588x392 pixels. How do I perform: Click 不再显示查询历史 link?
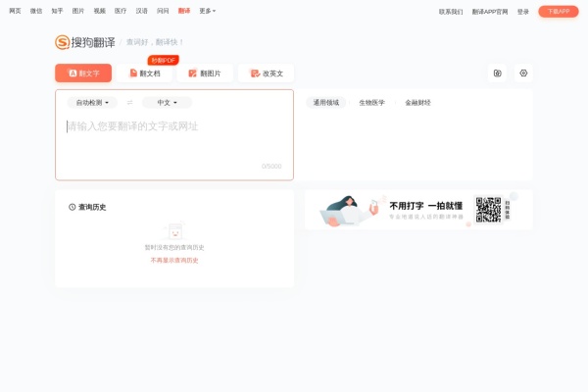[174, 260]
